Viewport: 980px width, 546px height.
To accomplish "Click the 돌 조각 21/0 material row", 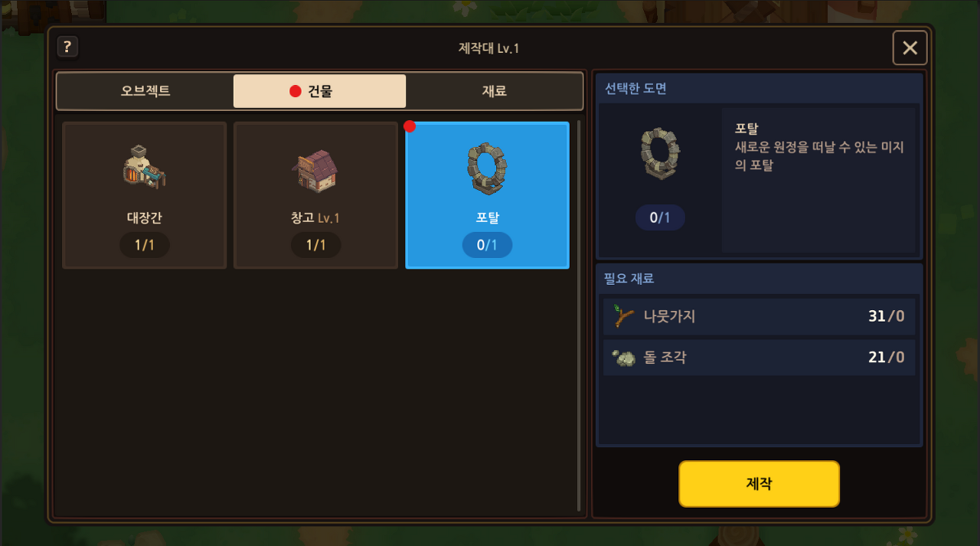I will 759,358.
